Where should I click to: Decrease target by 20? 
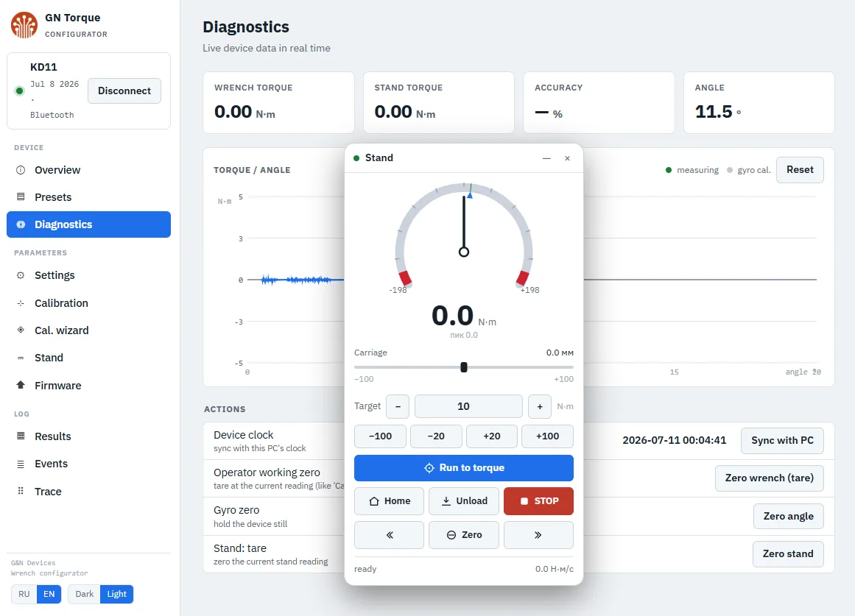436,436
